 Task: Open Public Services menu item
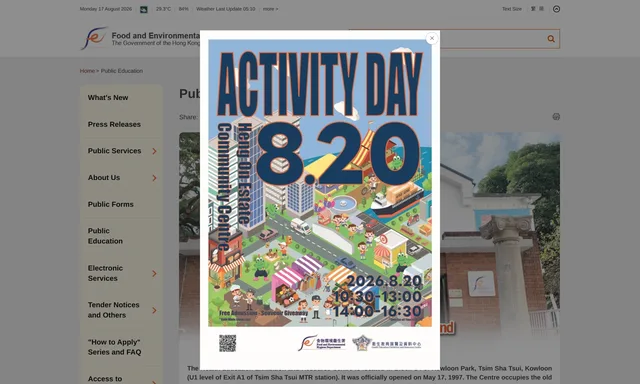coord(114,151)
